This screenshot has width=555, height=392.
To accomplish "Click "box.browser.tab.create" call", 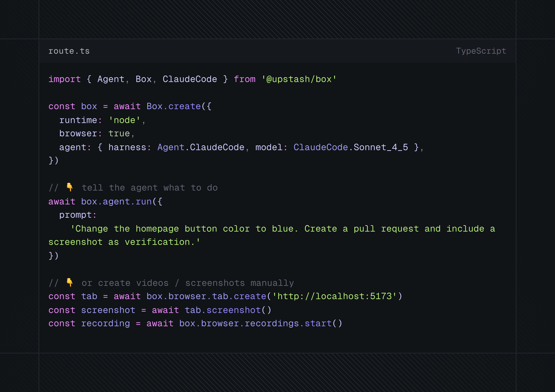I will tap(206, 296).
